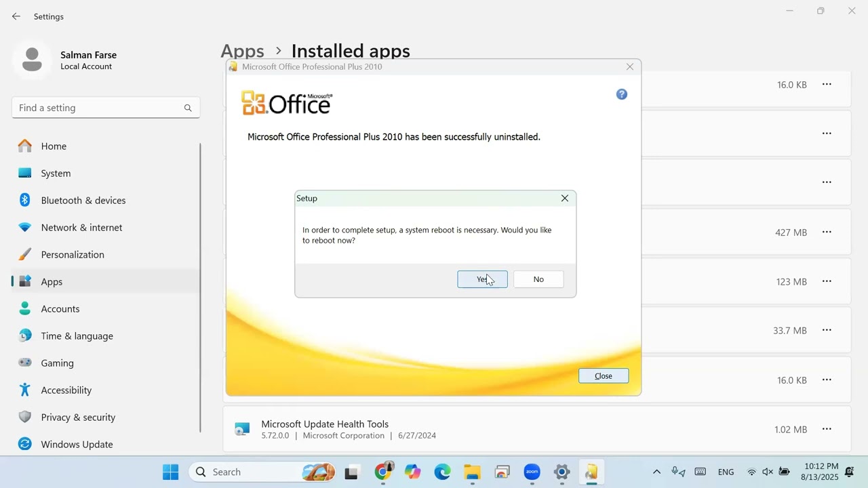This screenshot has width=868, height=488.
Task: Open the Office uninstaller help icon
Action: (x=622, y=94)
